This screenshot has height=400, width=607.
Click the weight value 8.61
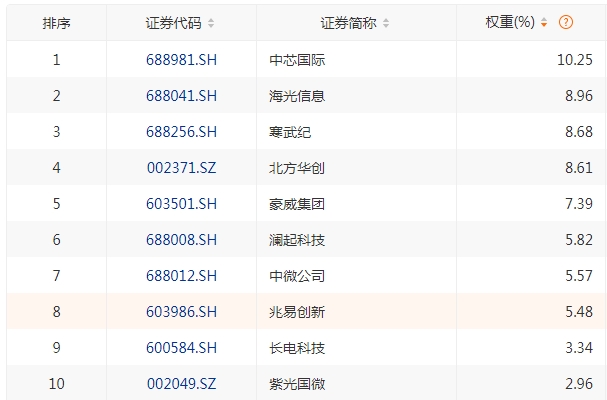579,168
